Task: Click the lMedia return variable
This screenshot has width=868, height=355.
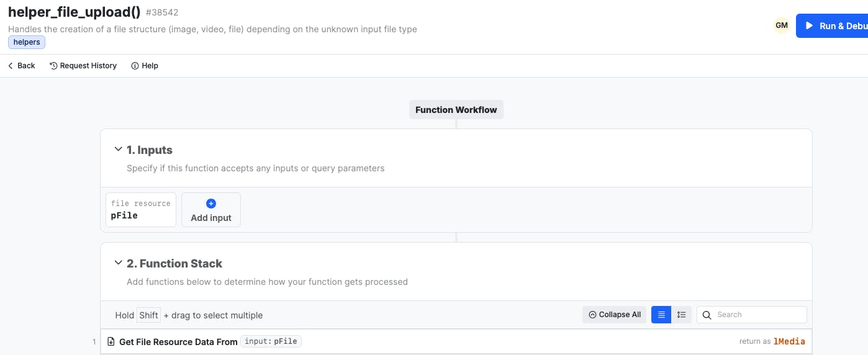Action: coord(789,341)
